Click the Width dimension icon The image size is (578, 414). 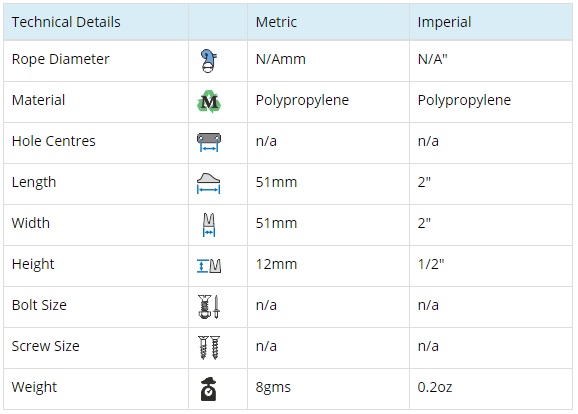[x=209, y=225]
